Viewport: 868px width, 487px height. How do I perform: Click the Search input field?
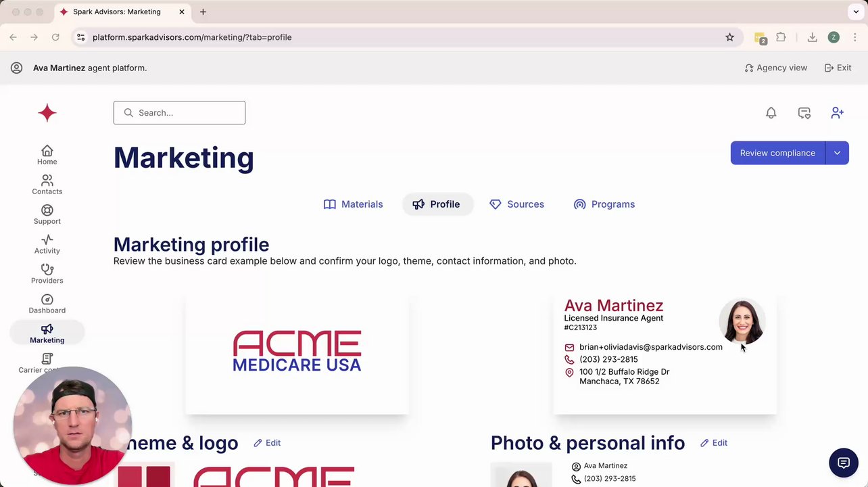point(179,113)
